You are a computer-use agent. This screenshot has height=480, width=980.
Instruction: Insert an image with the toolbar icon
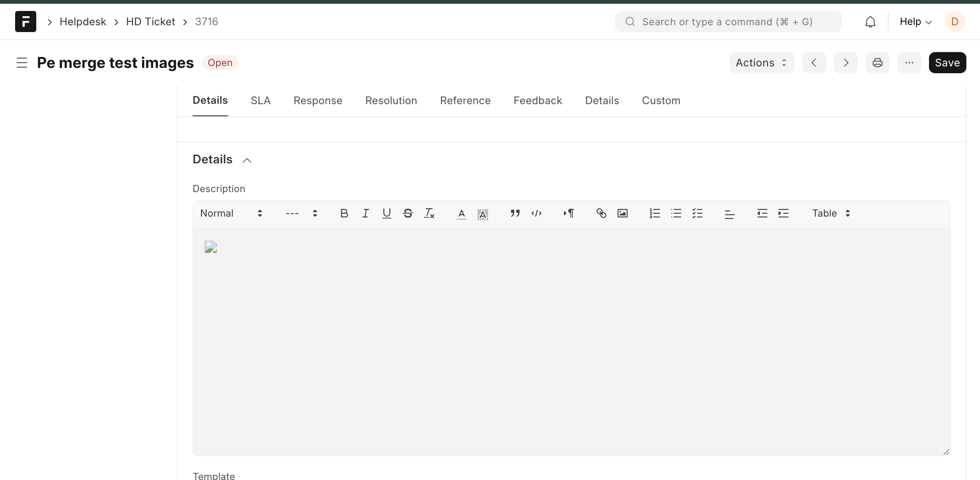[622, 213]
